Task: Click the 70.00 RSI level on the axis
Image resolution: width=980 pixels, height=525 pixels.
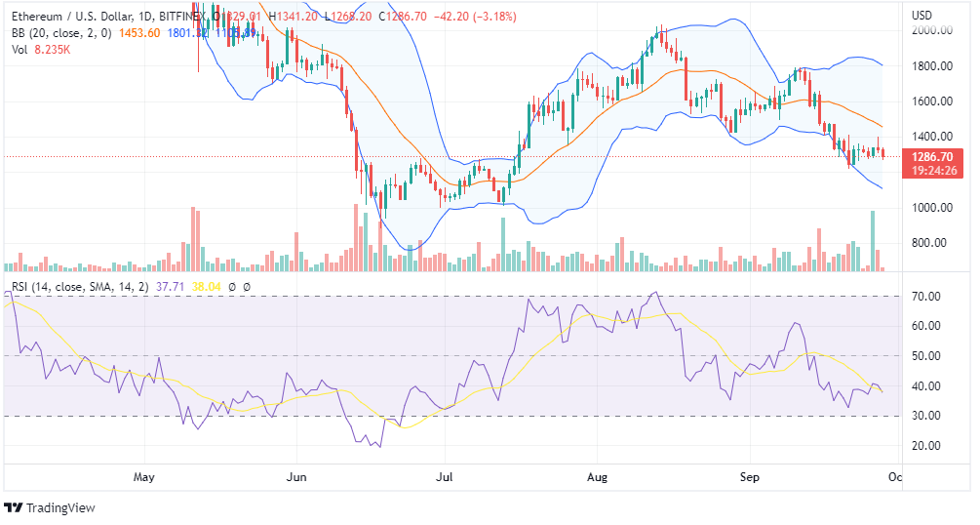Action: 925,297
